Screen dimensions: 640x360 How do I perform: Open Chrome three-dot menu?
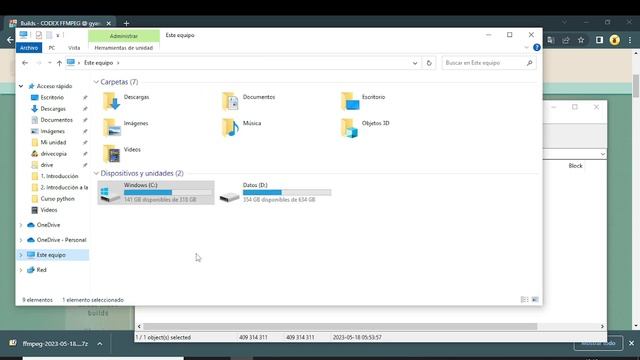[x=630, y=40]
